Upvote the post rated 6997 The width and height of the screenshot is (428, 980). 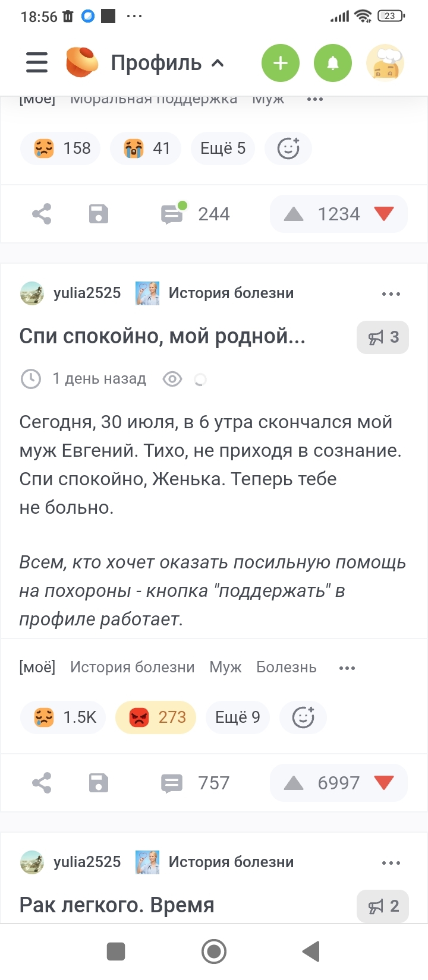(294, 783)
